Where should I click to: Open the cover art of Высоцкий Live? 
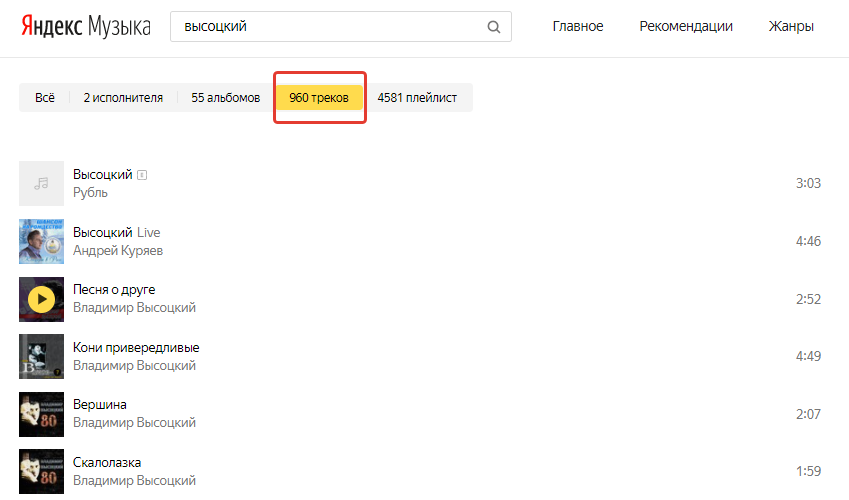click(x=41, y=241)
